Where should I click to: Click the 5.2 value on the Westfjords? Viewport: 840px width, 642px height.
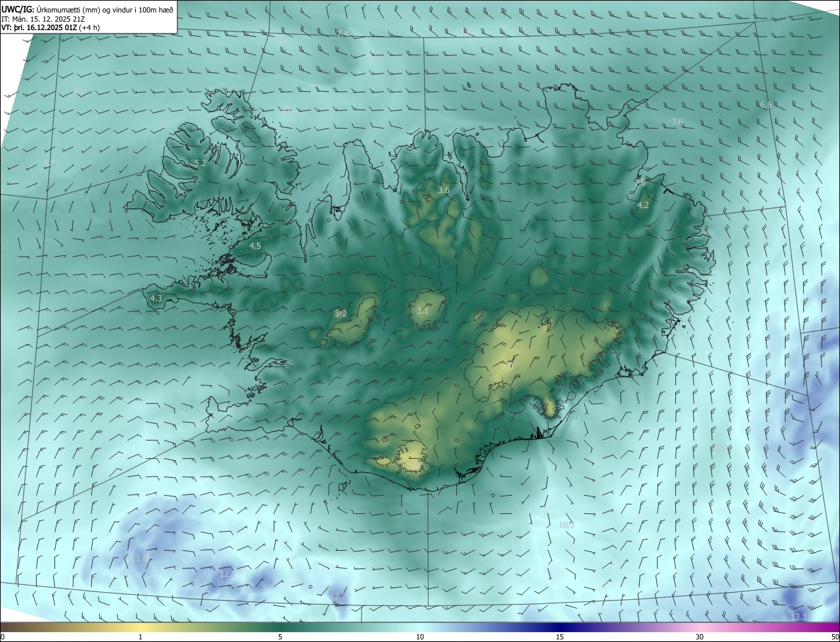pyautogui.click(x=201, y=163)
